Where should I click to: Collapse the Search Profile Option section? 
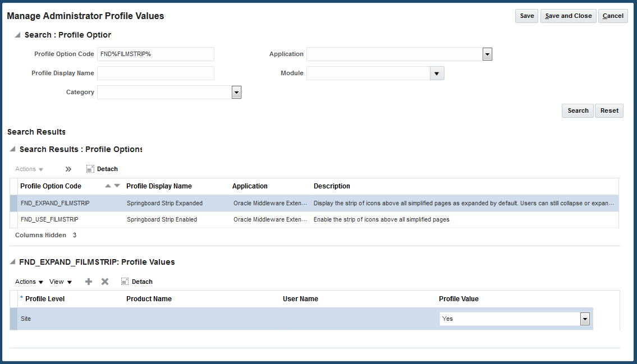click(18, 35)
